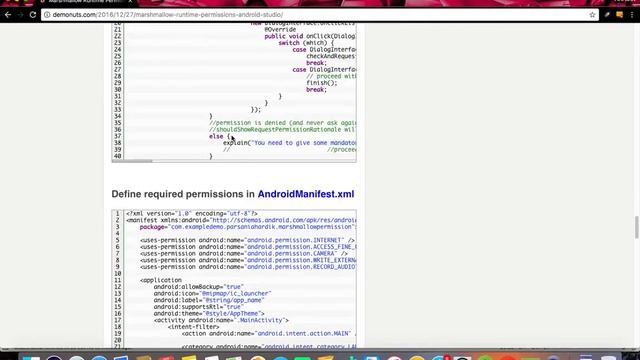Viewport: 640px width, 360px height.
Task: Click 'android:supportsRtl="true"' line
Action: (x=199, y=307)
